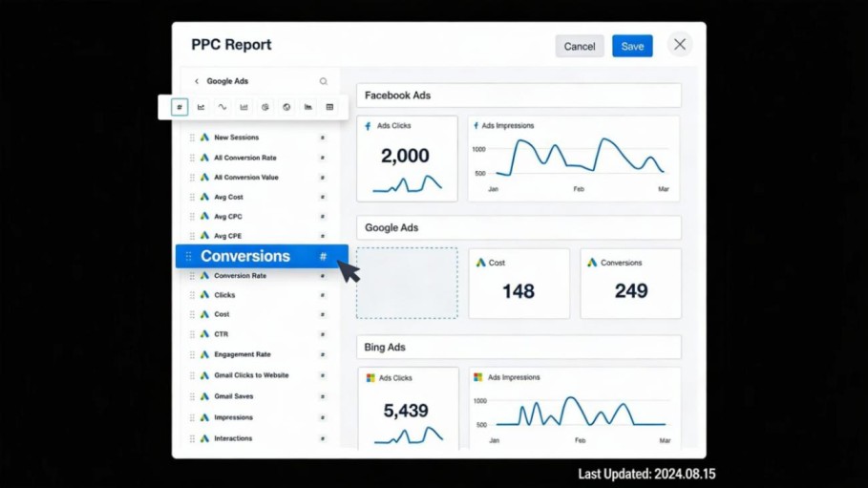Select the pie chart widget type

coord(265,107)
